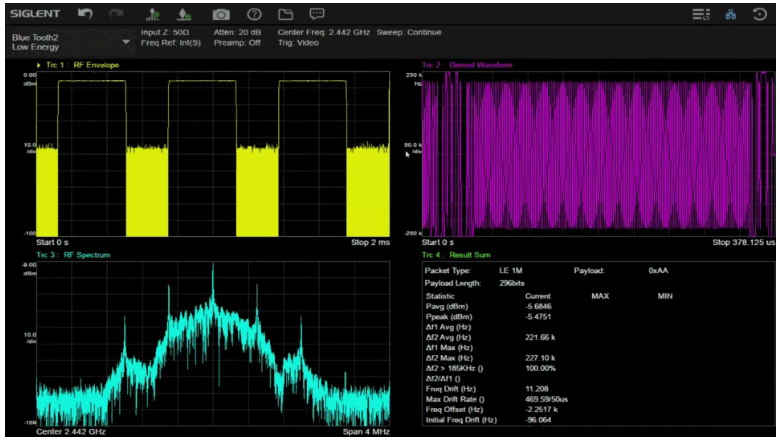This screenshot has width=780, height=443.
Task: Open the file folder icon
Action: (286, 14)
